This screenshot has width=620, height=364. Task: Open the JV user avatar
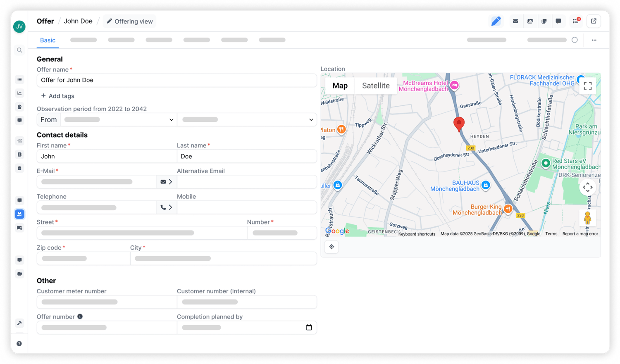coord(19,26)
